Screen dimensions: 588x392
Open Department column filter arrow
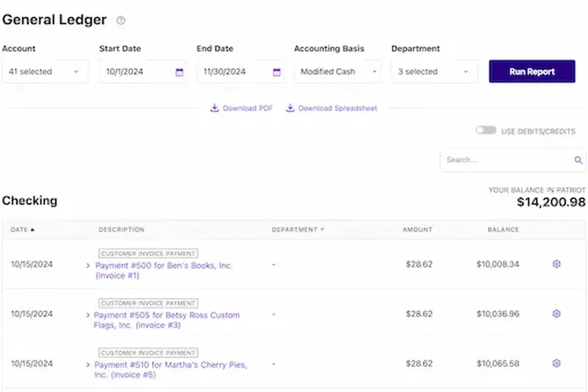[322, 229]
